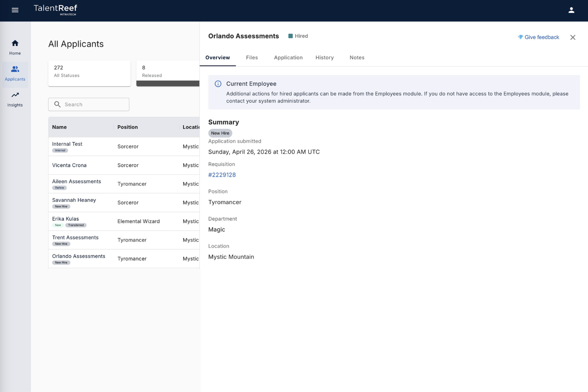Image resolution: width=588 pixels, height=392 pixels.
Task: Click the Give feedback diamond icon
Action: [520, 37]
